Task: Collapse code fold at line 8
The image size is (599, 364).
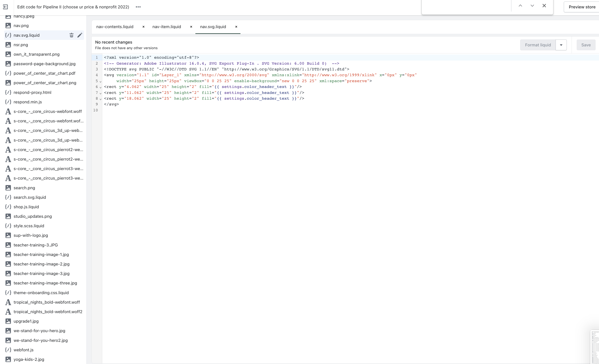Action: point(100,99)
